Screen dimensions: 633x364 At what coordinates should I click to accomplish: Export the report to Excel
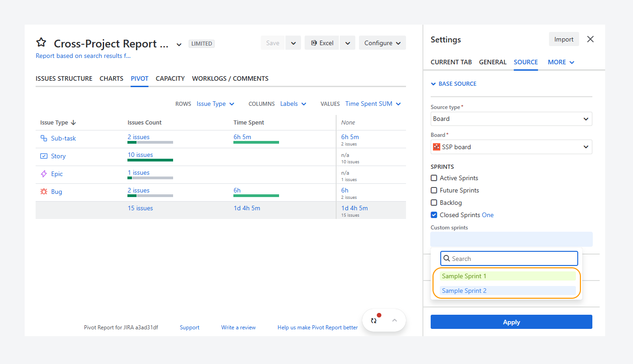[x=322, y=43]
